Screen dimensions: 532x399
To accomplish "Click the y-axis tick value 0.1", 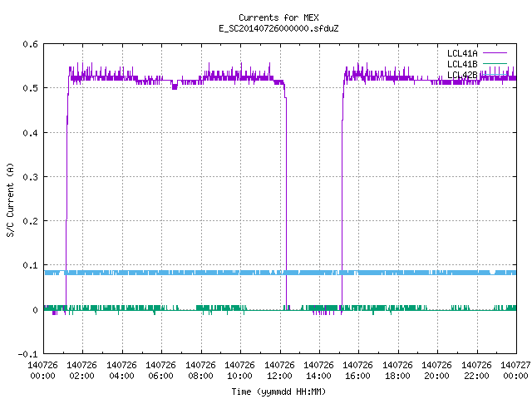I will pos(30,265).
